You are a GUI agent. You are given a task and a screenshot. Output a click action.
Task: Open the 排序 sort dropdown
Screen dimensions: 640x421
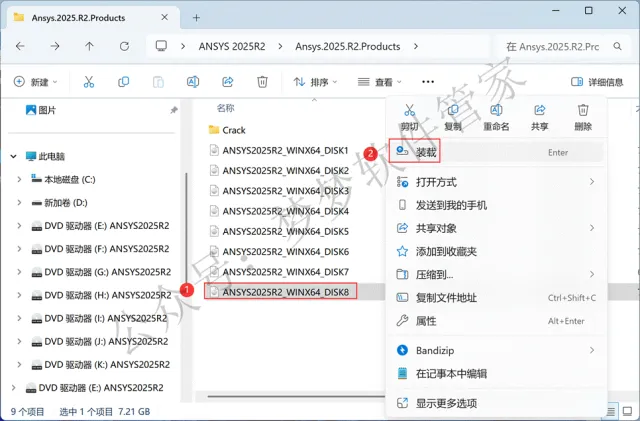[315, 82]
